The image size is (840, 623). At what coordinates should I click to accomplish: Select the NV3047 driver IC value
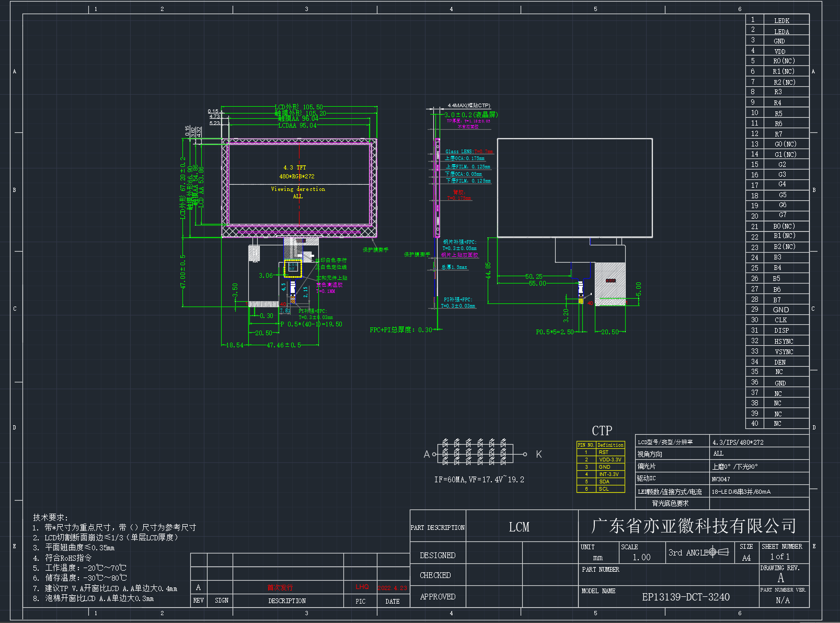(x=721, y=479)
